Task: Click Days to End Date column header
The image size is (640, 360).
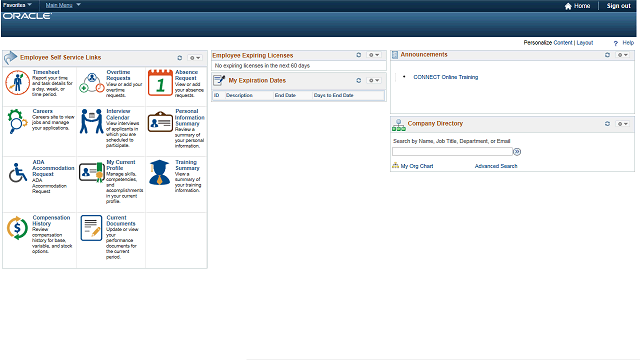Action: coord(333,95)
